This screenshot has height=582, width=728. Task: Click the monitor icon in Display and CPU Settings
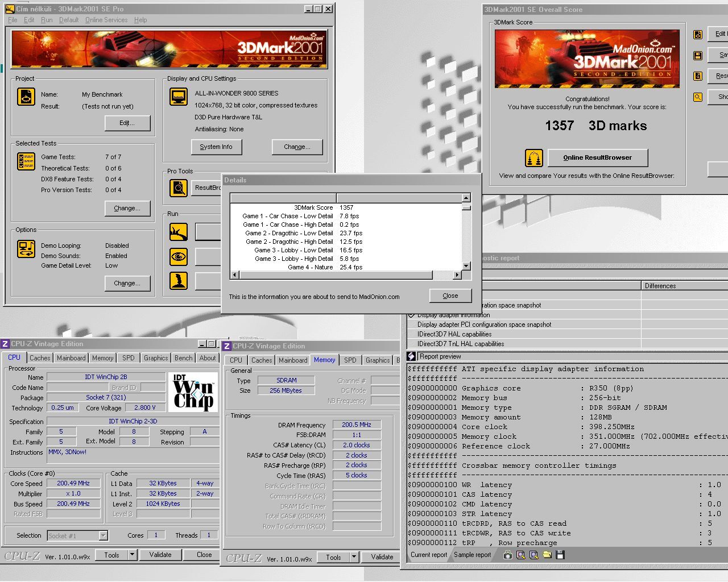[x=179, y=97]
